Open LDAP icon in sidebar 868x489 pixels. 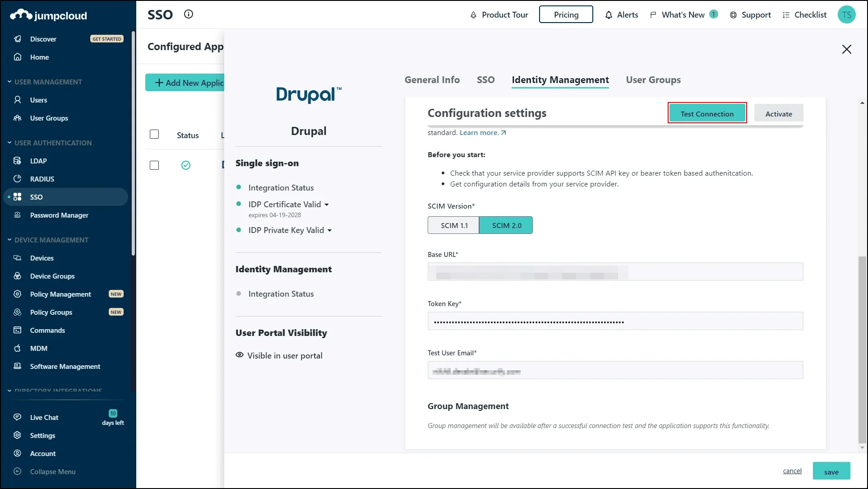pyautogui.click(x=18, y=161)
